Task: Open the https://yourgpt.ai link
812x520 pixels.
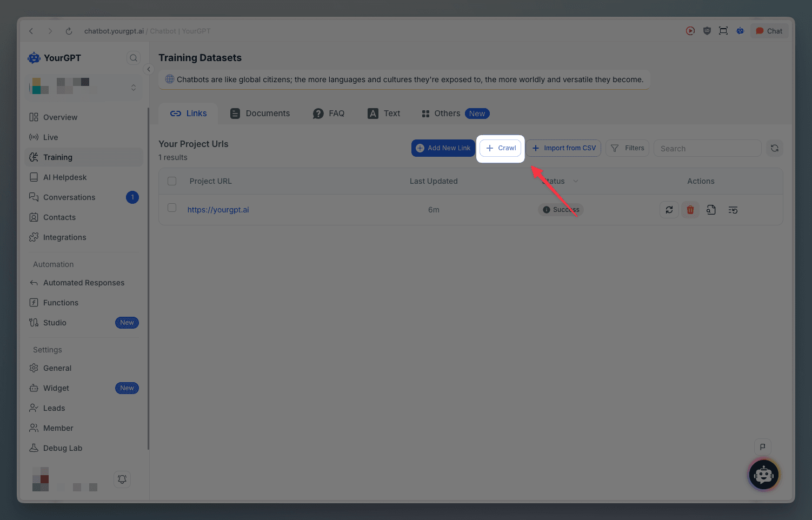Action: (218, 210)
